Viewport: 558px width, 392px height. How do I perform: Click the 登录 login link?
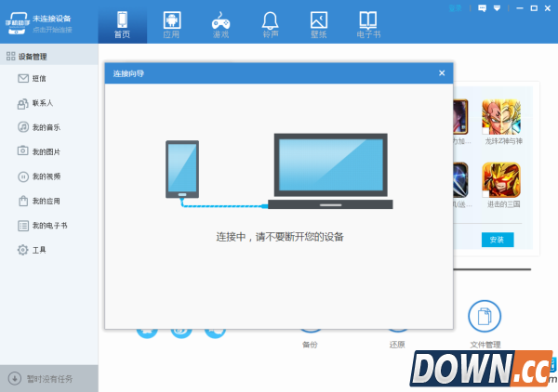point(455,7)
